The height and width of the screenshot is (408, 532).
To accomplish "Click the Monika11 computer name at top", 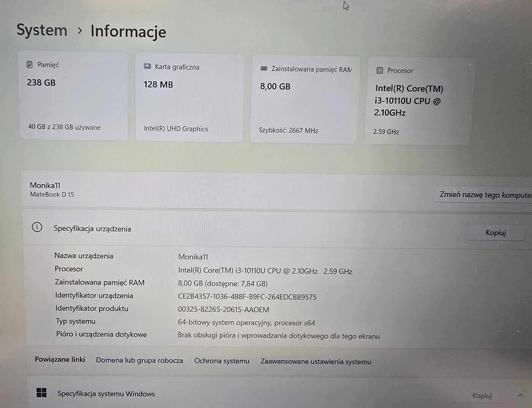I will point(45,185).
